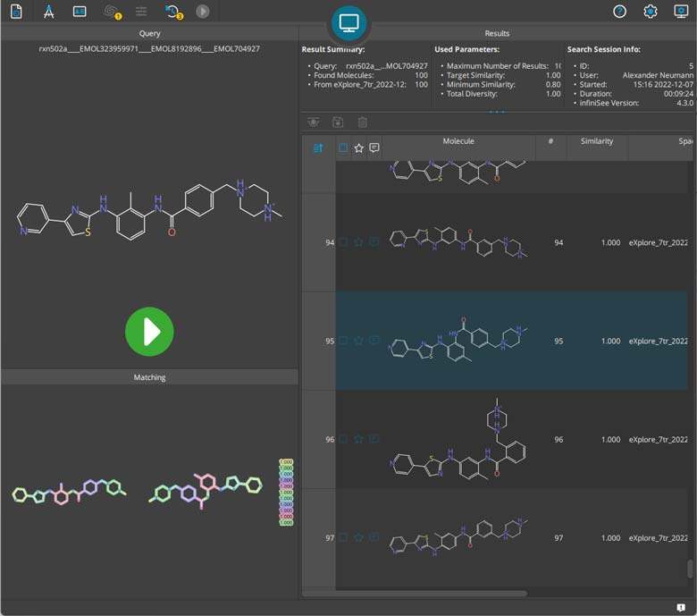Screen dimensions: 697x616
Task: Click the blue monitor icon at top center
Action: tap(348, 22)
